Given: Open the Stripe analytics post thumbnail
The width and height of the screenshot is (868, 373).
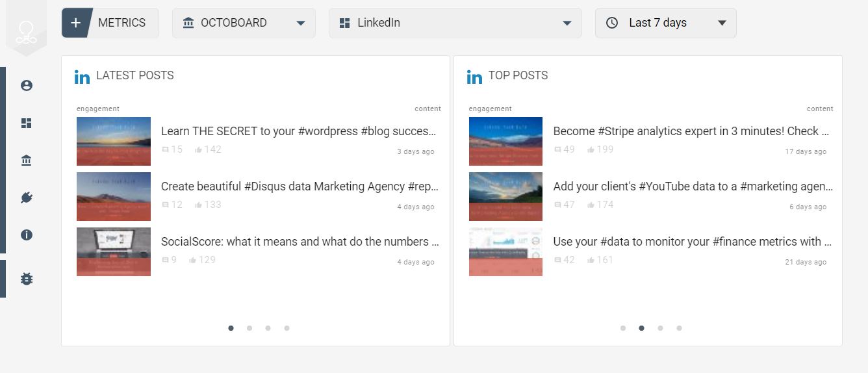Looking at the screenshot, I should point(505,141).
